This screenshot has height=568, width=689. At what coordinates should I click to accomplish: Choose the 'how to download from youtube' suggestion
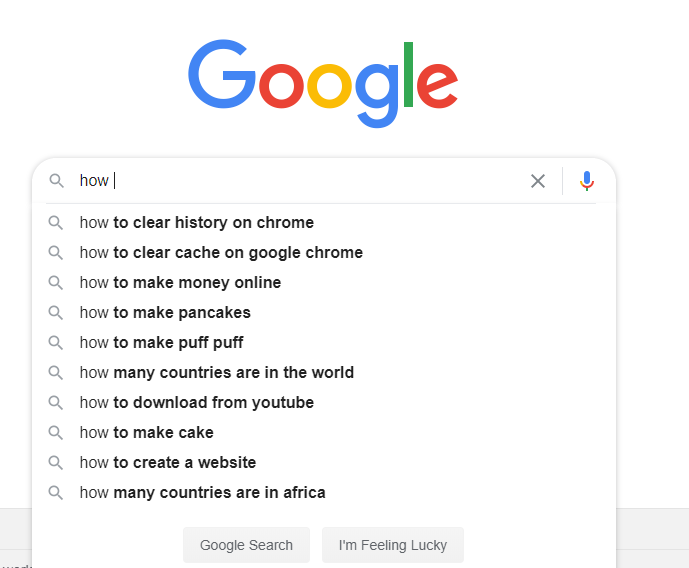click(197, 403)
